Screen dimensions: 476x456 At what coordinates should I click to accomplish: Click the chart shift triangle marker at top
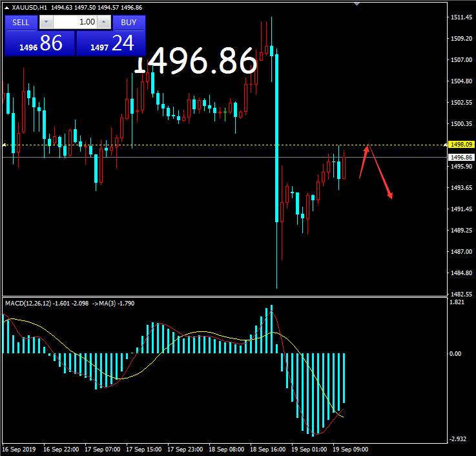[357, 4]
